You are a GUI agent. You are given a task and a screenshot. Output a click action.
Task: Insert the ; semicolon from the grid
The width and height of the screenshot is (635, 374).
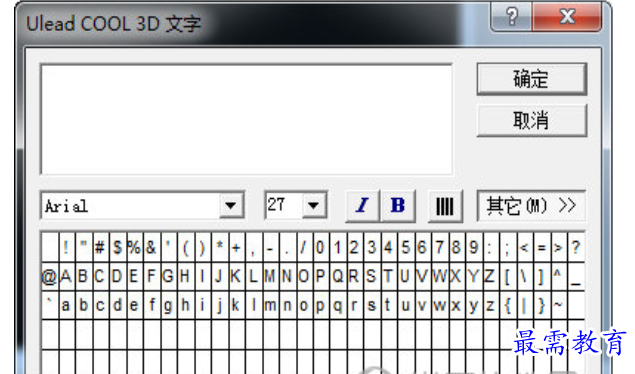[507, 247]
